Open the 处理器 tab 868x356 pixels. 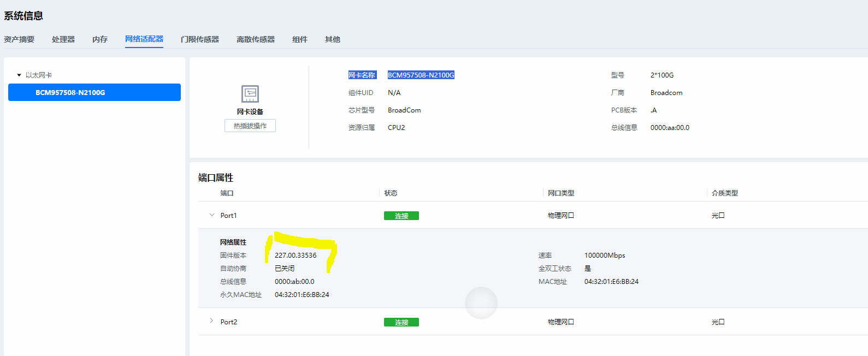(x=63, y=39)
